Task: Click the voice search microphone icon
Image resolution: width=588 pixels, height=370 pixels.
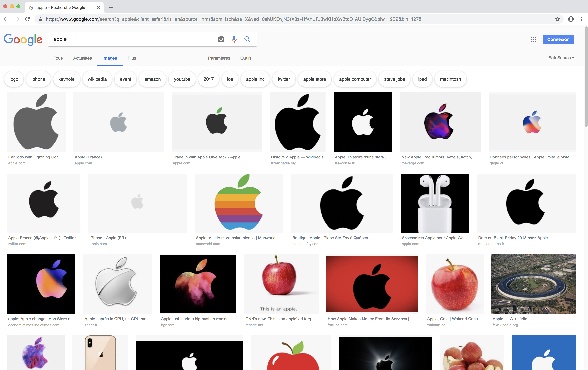Action: click(234, 39)
